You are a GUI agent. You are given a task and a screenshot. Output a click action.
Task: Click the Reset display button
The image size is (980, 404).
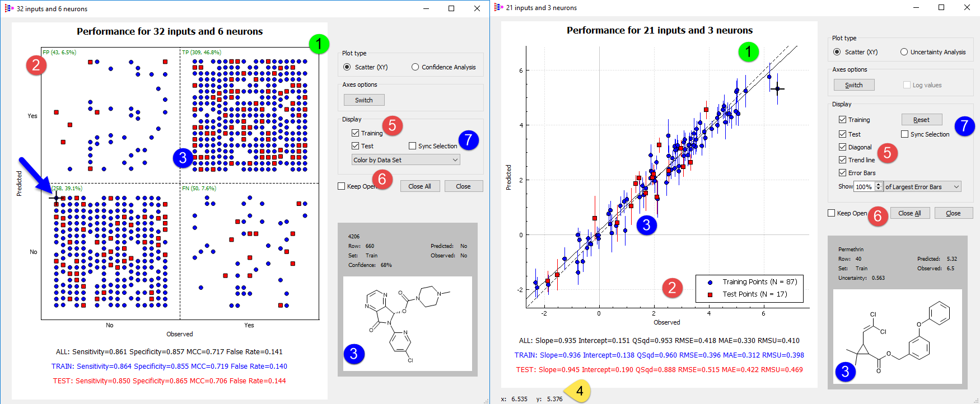(x=922, y=120)
